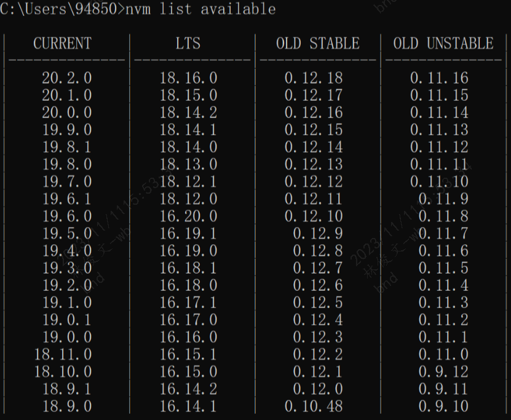The width and height of the screenshot is (511, 420).
Task: Select version 19.6.1 in the CURRENT column
Action: pyautogui.click(x=67, y=199)
